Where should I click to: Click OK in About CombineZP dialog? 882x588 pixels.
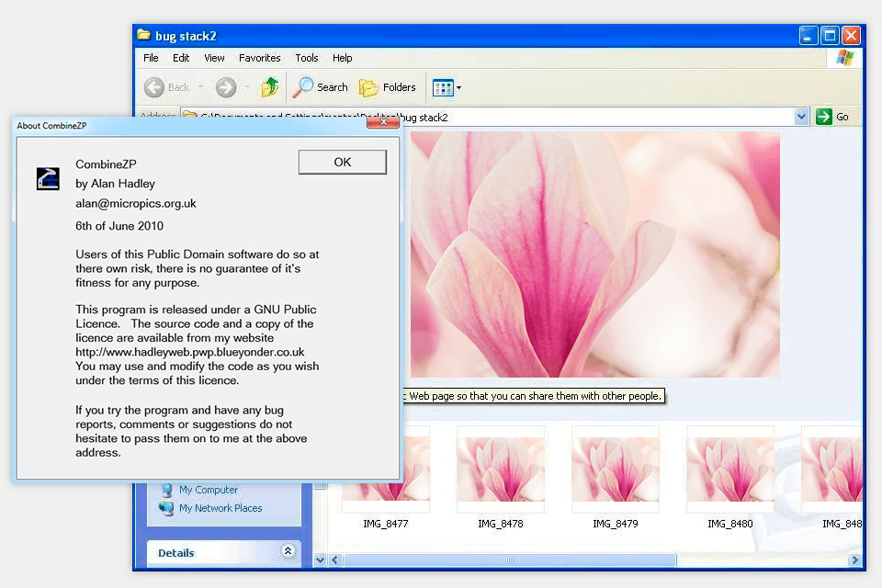(342, 163)
